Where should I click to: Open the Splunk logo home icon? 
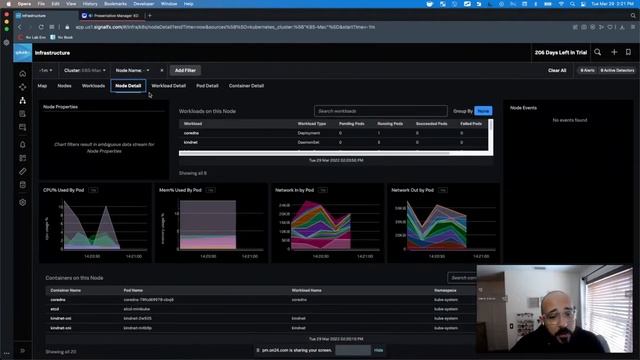pyautogui.click(x=22, y=53)
